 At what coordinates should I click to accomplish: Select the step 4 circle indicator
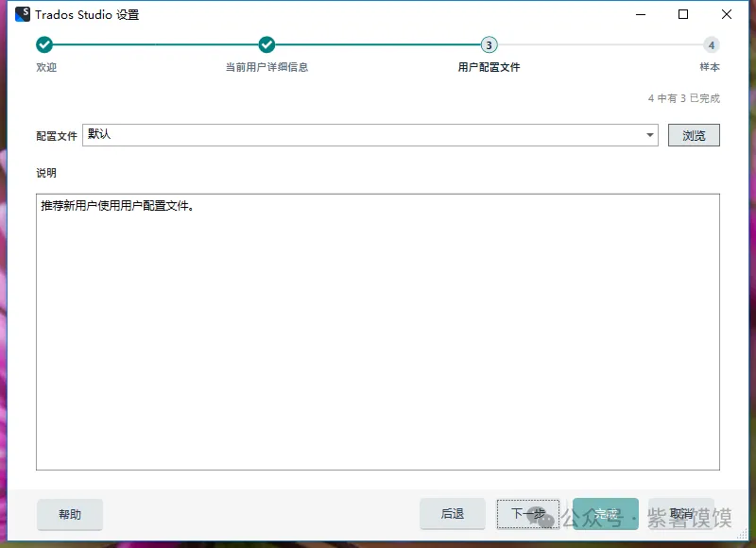(x=711, y=44)
